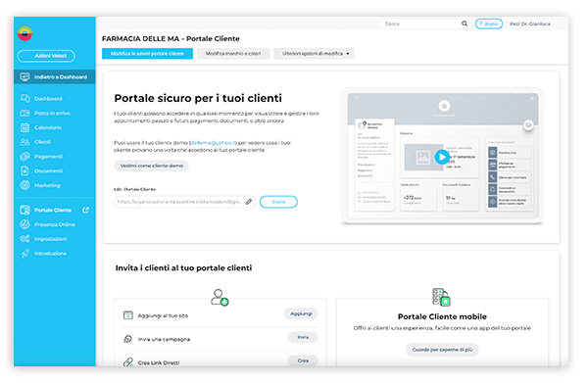Viewport: 588px width, 383px height.
Task: Click the Presenza Online globe icon
Action: (24, 224)
